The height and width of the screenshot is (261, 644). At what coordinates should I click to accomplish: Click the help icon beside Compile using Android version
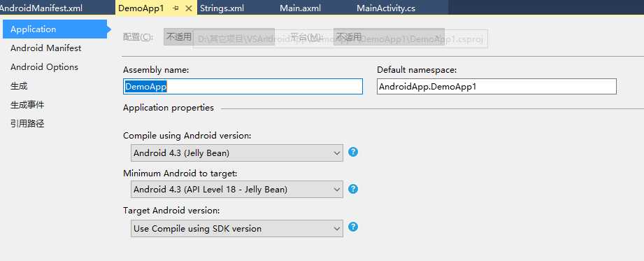[353, 152]
